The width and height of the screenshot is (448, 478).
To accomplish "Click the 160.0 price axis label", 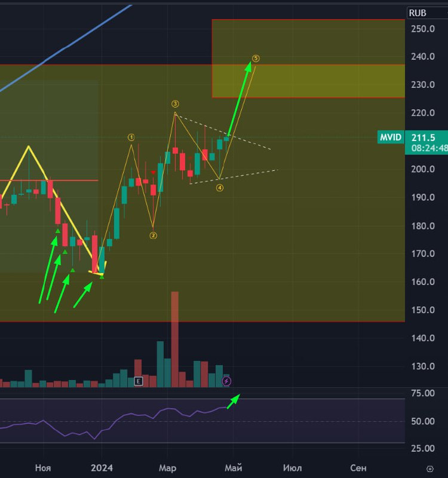I will tap(423, 281).
